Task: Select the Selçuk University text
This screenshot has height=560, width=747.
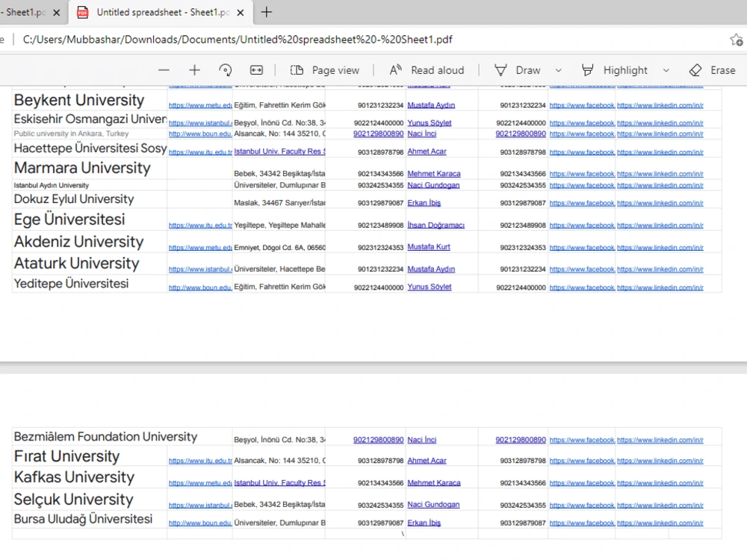Action: pyautogui.click(x=74, y=499)
